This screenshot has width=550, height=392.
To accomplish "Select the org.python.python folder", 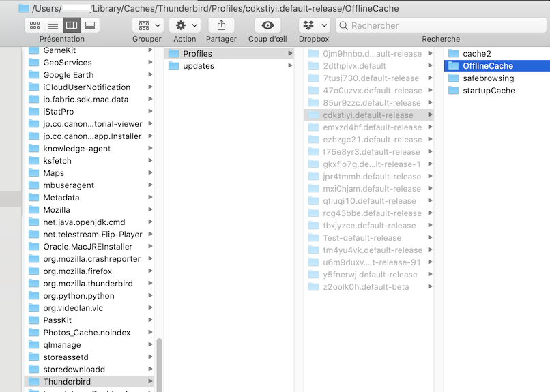I will (x=89, y=295).
